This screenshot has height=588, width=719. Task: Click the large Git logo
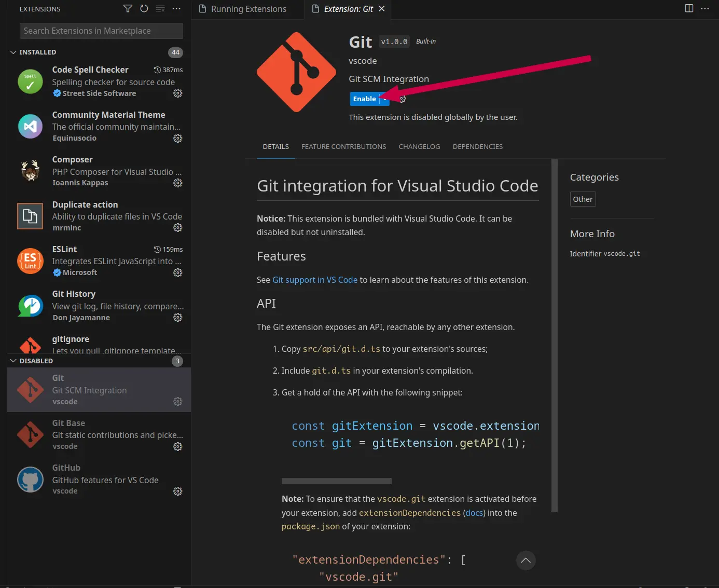click(296, 72)
